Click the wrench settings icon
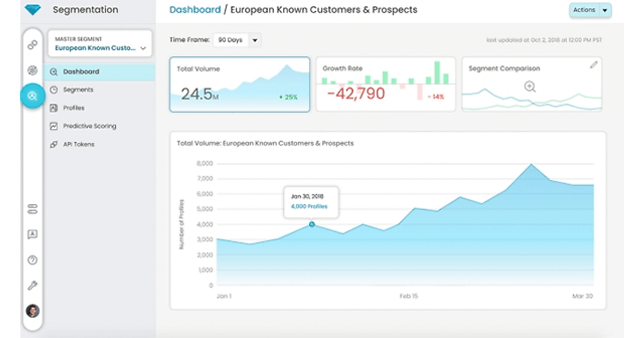The image size is (644, 338). pyautogui.click(x=33, y=285)
